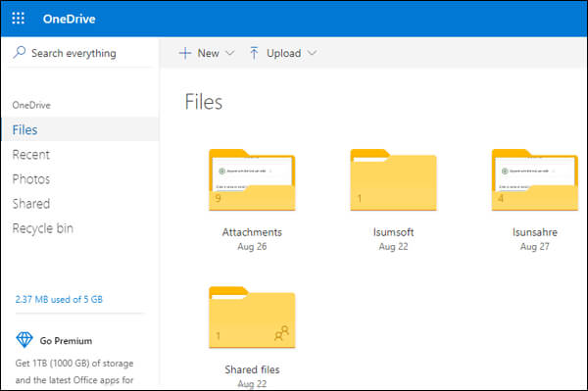Viewport: 588px width, 391px height.
Task: Click the Isunsahre folder name
Action: tap(535, 232)
